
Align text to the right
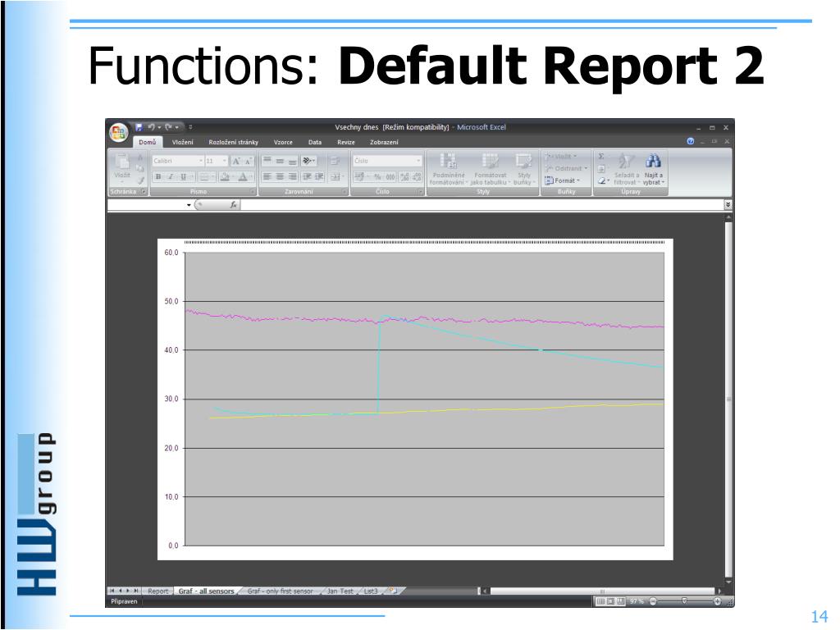(x=292, y=177)
